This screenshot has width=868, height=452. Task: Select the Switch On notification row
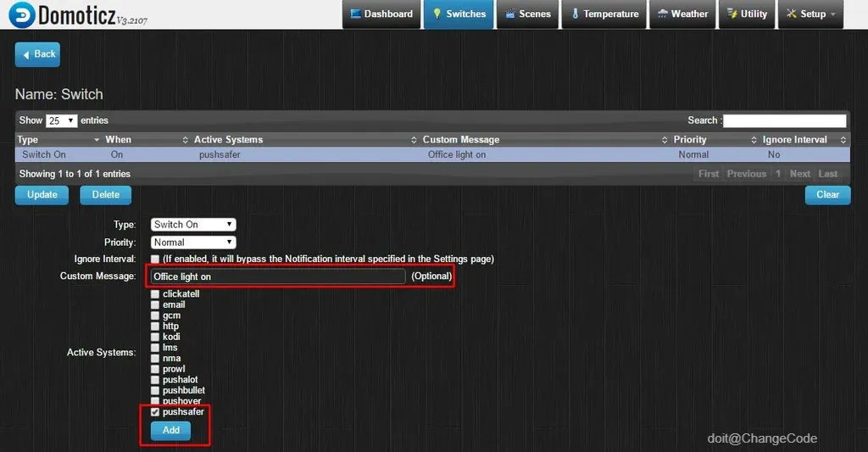pos(432,154)
